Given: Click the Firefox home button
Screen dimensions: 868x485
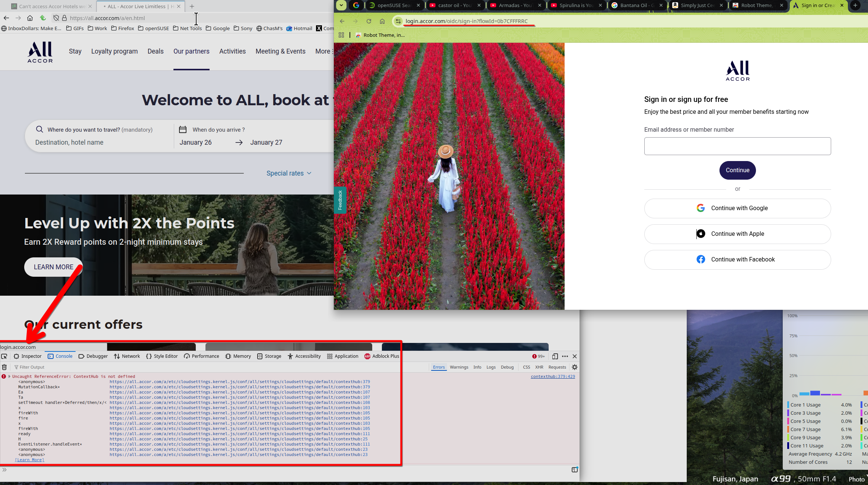Looking at the screenshot, I should pos(30,18).
